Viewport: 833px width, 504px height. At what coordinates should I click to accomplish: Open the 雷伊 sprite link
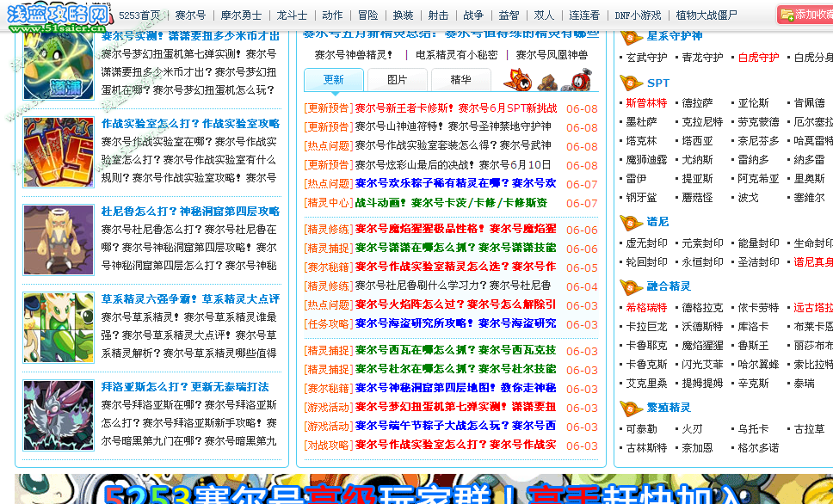pos(636,178)
